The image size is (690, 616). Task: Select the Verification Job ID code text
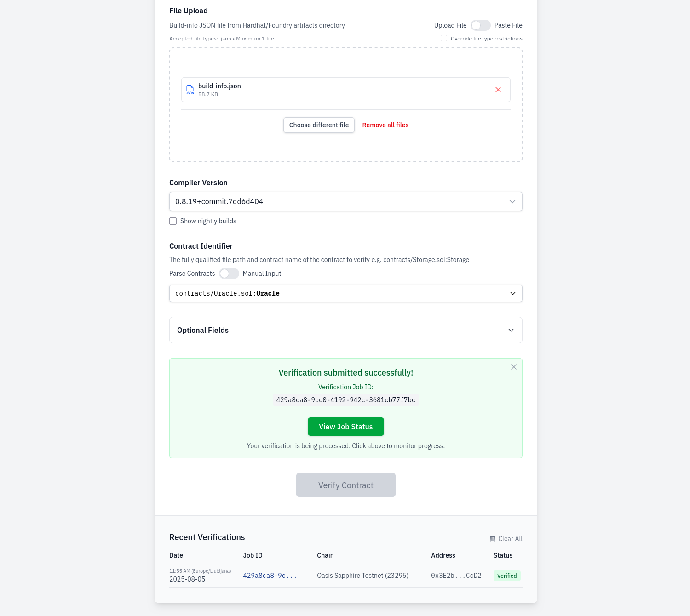(345, 400)
